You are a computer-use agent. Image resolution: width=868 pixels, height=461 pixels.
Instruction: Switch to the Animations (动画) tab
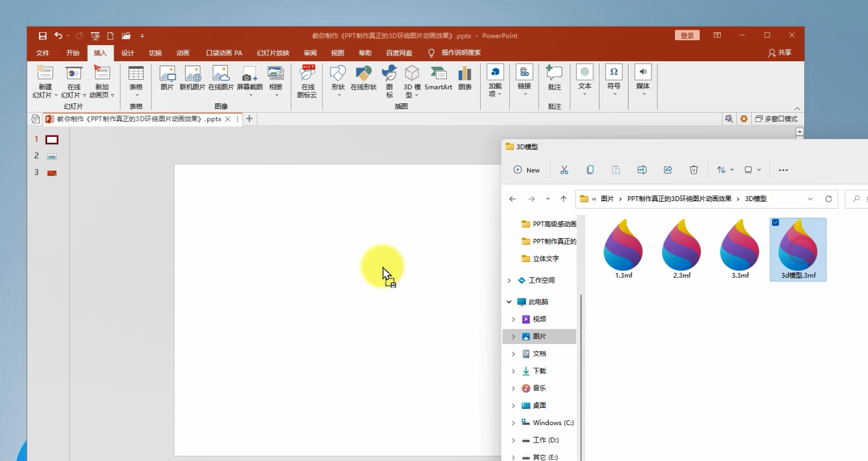(183, 53)
